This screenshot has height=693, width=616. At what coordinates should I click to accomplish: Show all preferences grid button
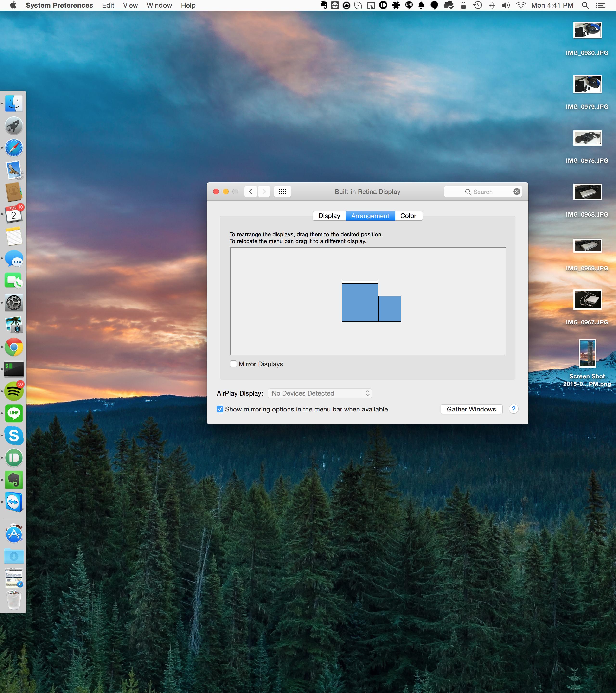(282, 192)
